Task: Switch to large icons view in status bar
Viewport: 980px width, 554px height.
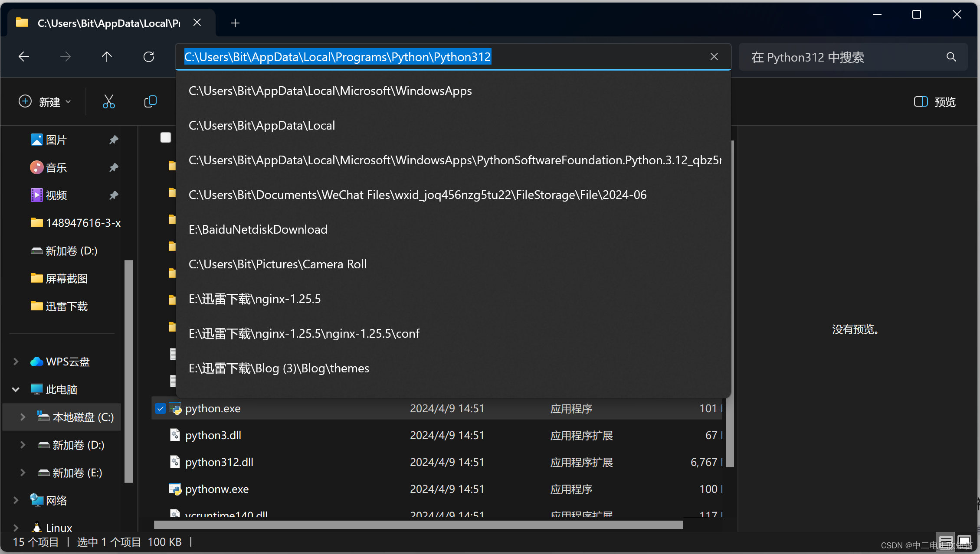Action: pyautogui.click(x=964, y=541)
